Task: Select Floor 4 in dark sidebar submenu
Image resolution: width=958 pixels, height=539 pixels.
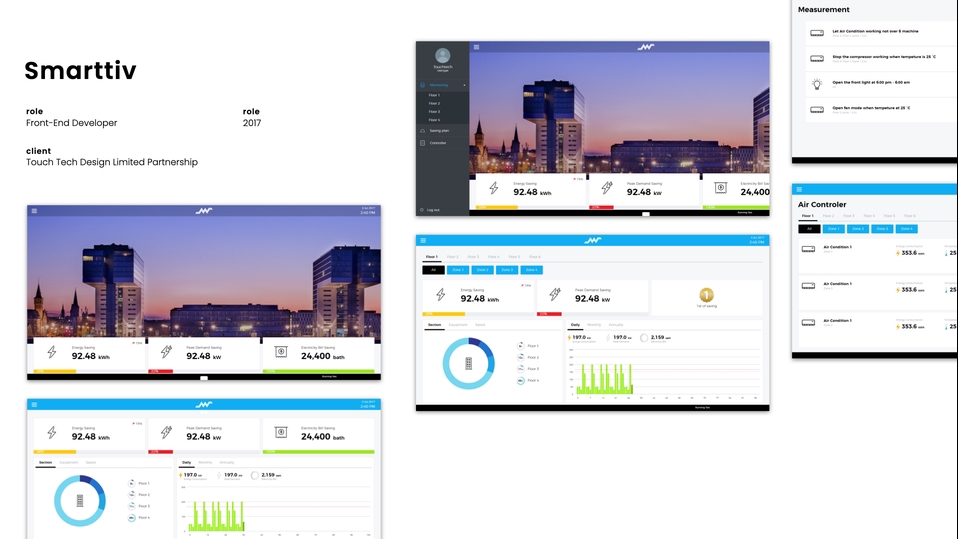Action: 434,120
